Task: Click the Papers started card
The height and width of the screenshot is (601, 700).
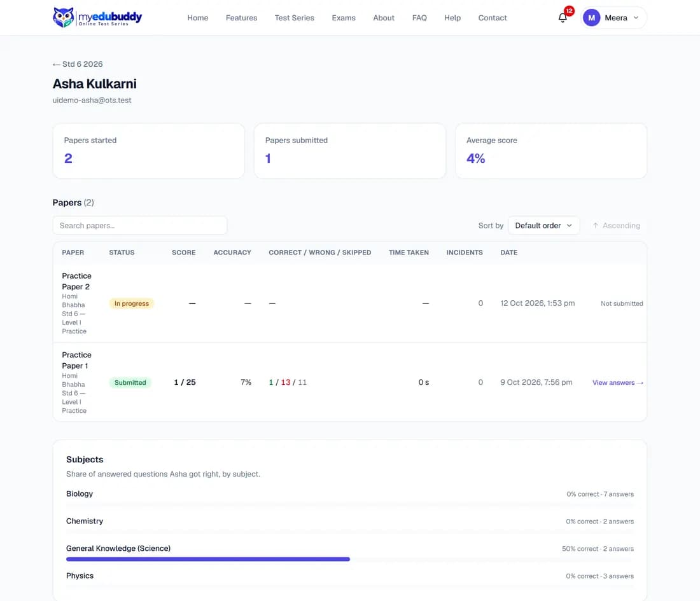Action: [149, 151]
